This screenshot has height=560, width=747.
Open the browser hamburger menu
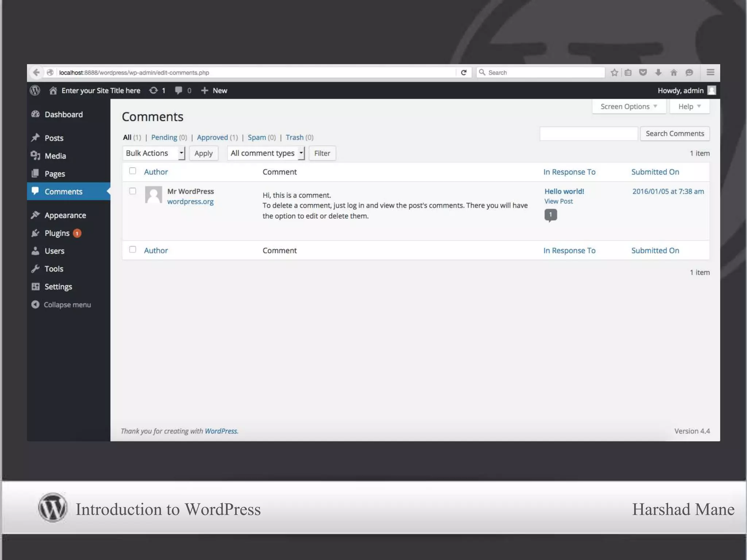coord(710,72)
